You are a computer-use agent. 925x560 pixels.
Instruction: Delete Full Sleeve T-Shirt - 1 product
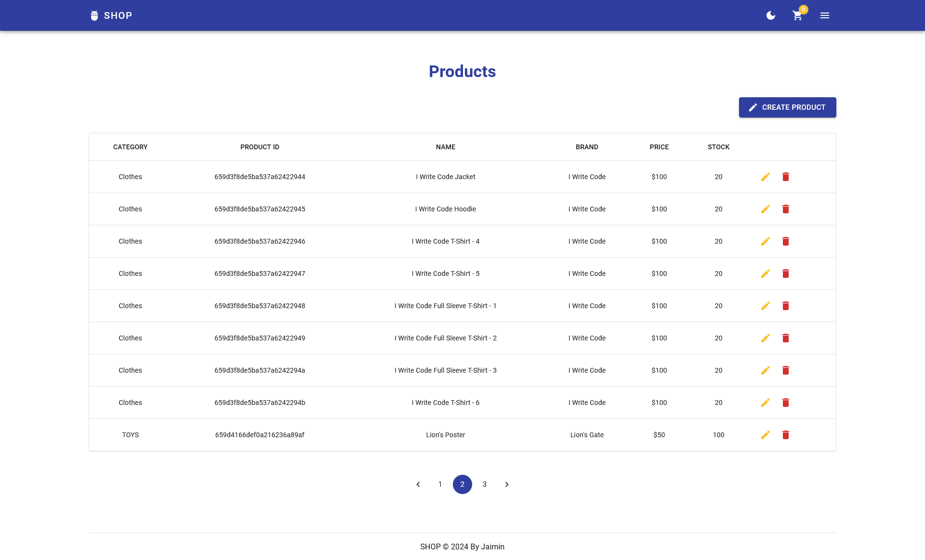[786, 306]
